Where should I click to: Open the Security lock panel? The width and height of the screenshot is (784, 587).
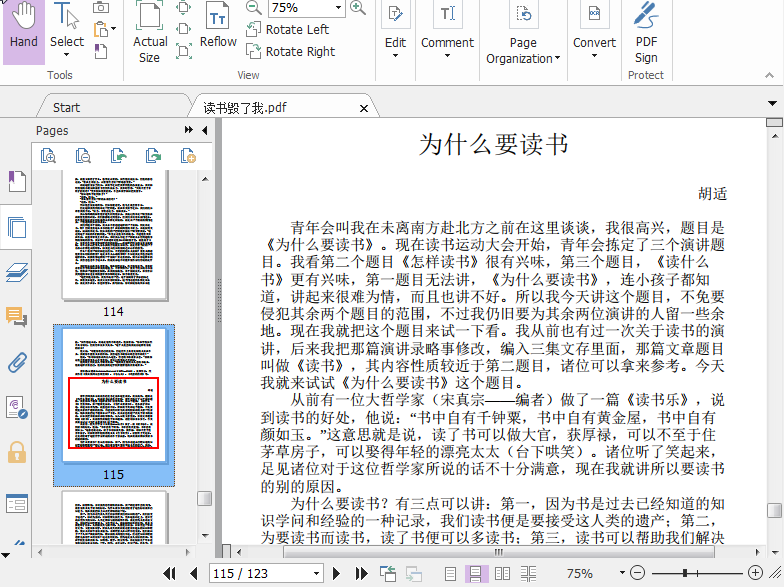[16, 452]
